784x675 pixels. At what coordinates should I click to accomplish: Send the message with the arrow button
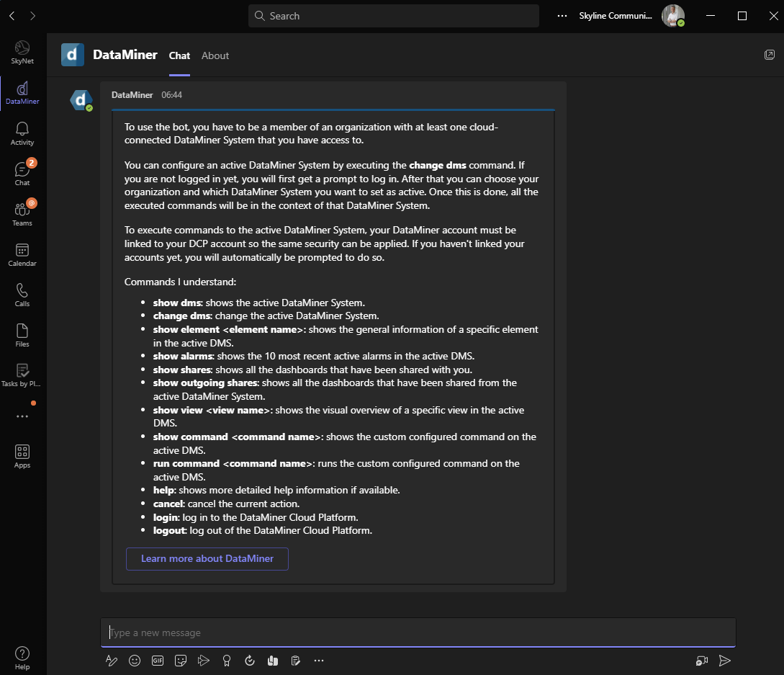(724, 661)
